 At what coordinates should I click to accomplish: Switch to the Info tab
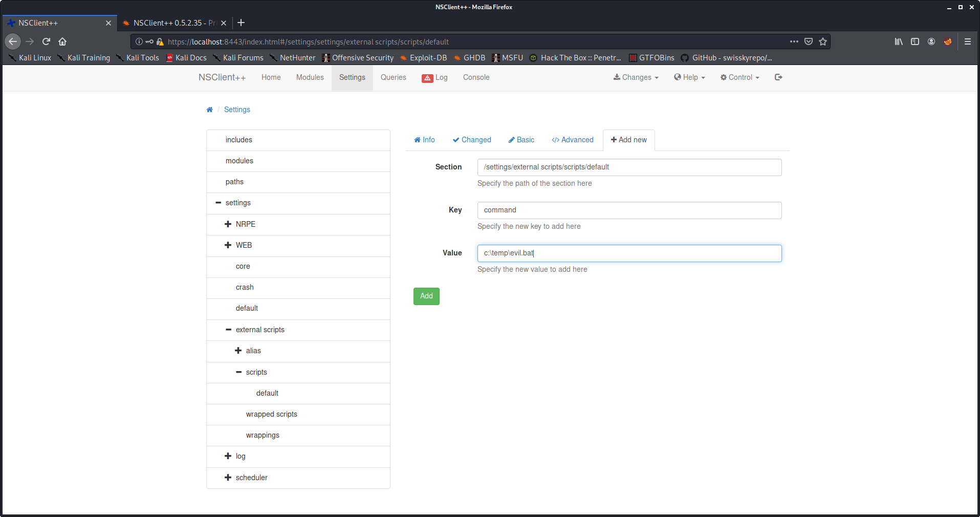pyautogui.click(x=425, y=140)
